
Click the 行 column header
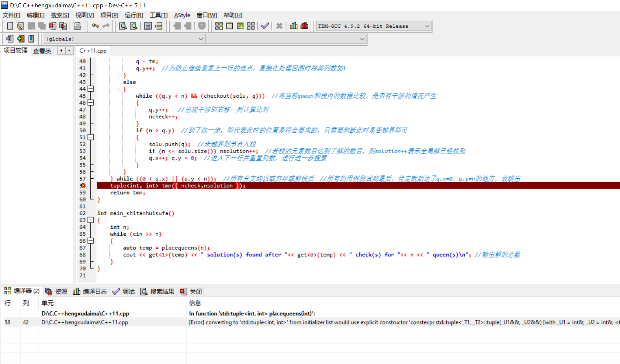(x=10, y=303)
